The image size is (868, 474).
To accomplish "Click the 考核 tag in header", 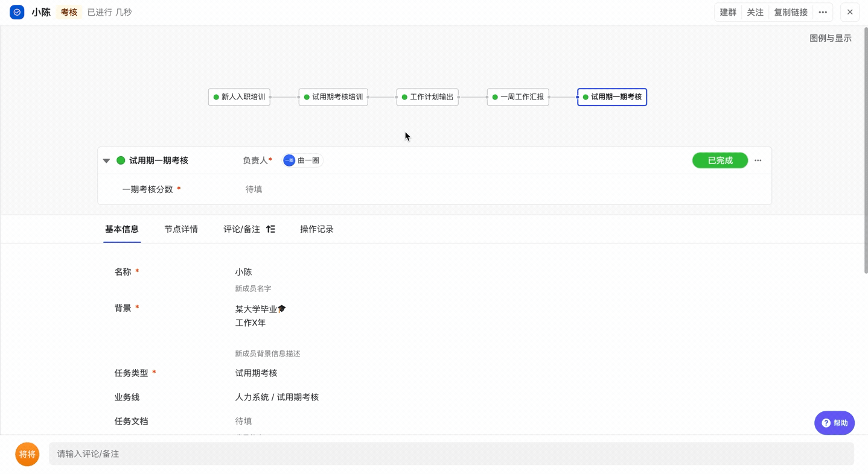I will click(x=69, y=12).
